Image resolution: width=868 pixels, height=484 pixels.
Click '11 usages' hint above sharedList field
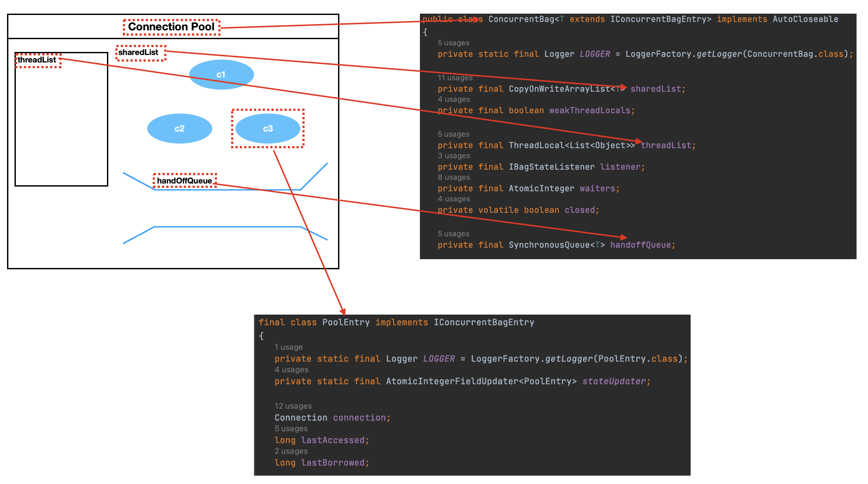point(455,78)
